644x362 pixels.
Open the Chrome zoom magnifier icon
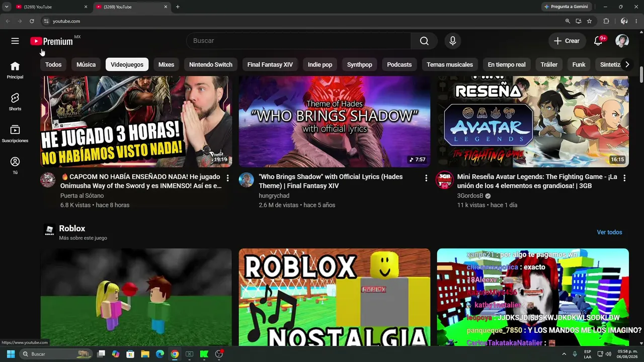tap(568, 21)
